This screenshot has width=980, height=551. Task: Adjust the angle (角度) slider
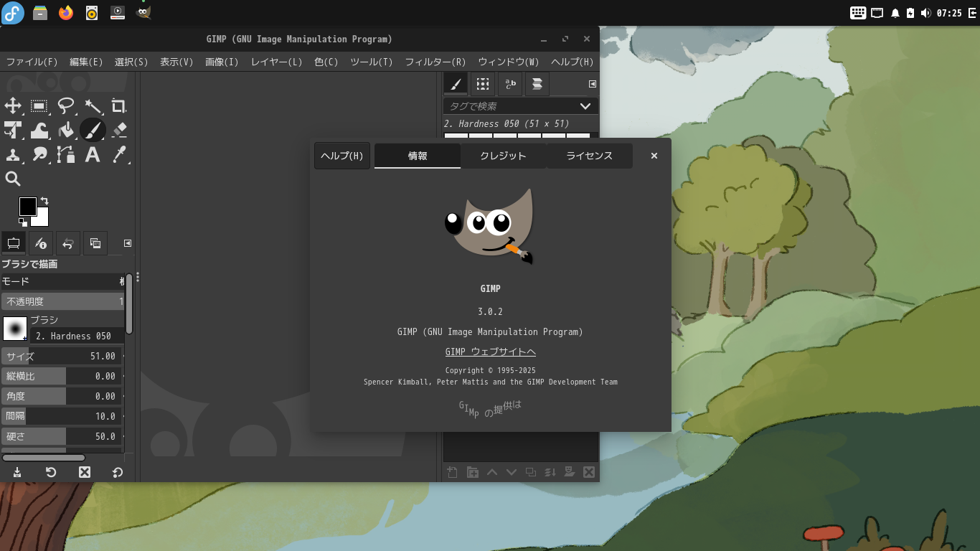(62, 396)
